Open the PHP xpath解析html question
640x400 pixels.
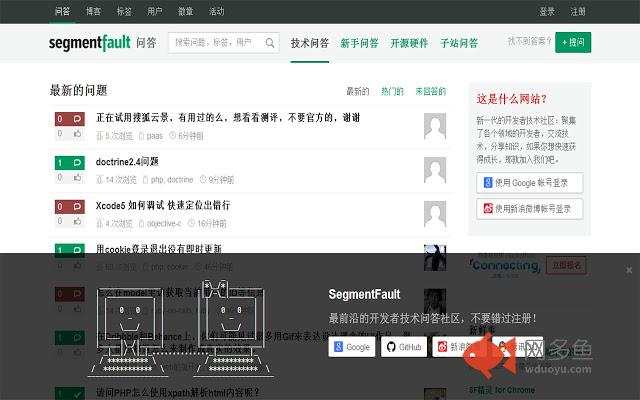(178, 393)
